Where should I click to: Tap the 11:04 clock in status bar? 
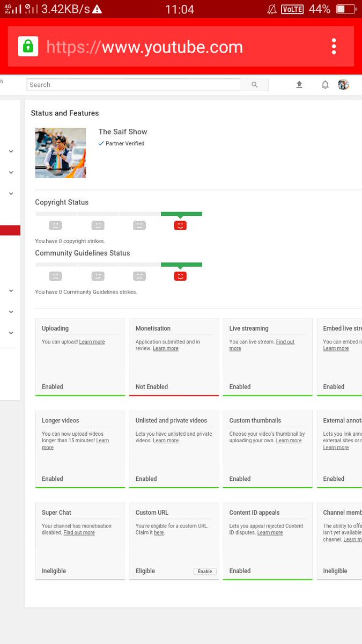pos(180,9)
